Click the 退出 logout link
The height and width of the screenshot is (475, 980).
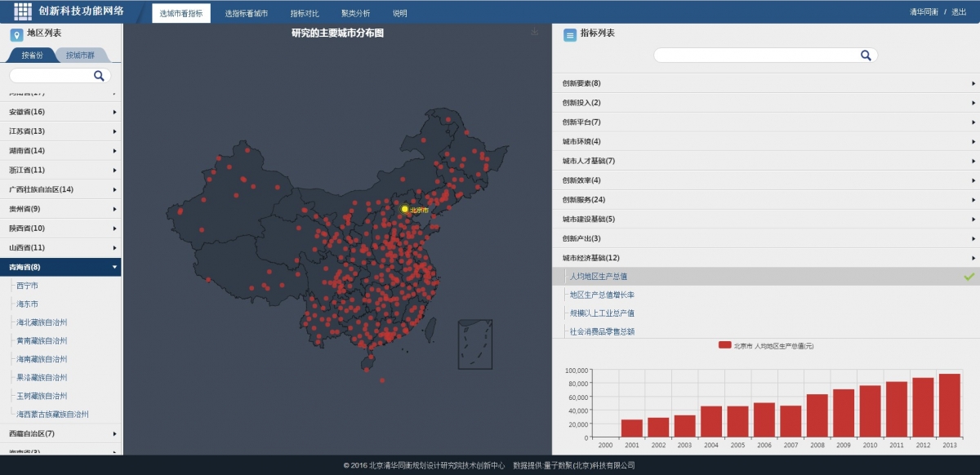tap(959, 12)
